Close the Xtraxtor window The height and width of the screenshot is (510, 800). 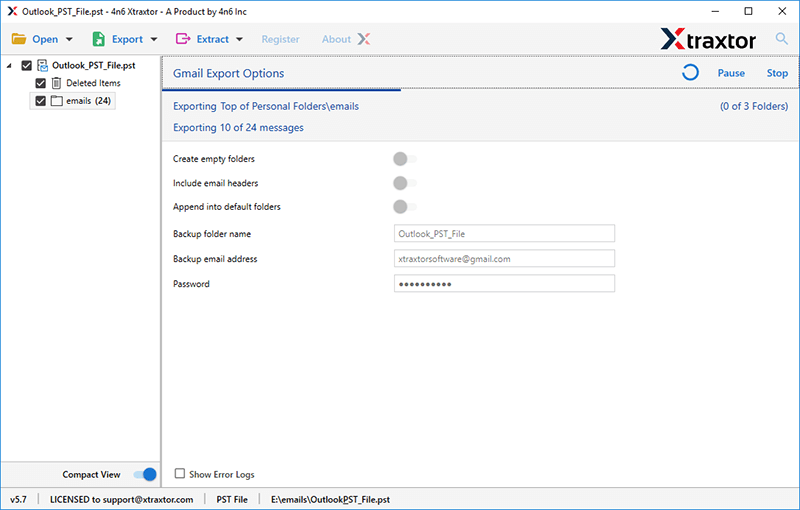(x=782, y=11)
